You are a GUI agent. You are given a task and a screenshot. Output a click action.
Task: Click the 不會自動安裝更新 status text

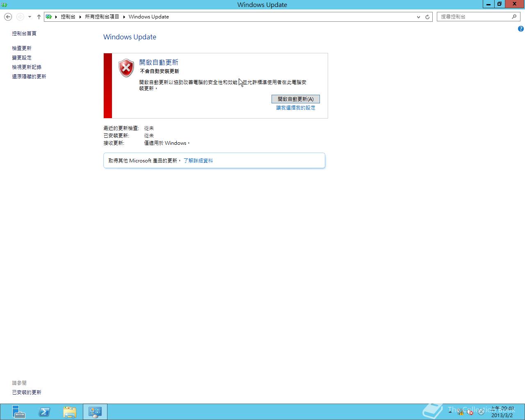point(160,71)
